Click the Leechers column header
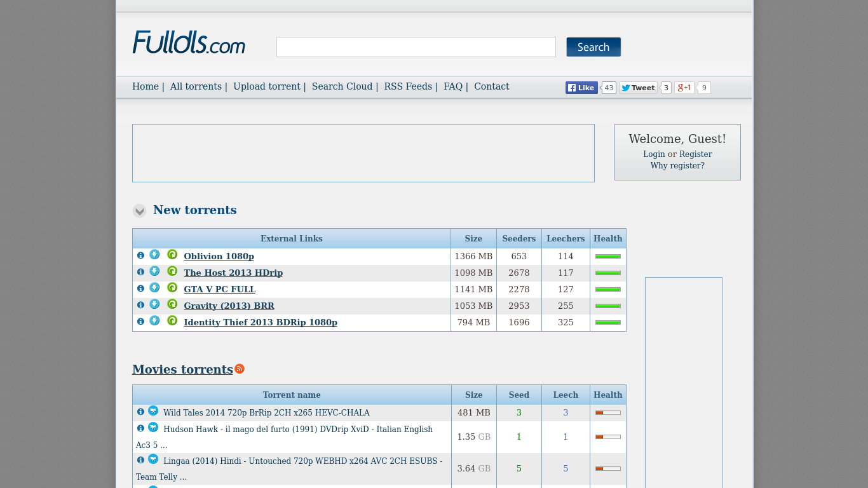868x488 pixels. pos(566,239)
